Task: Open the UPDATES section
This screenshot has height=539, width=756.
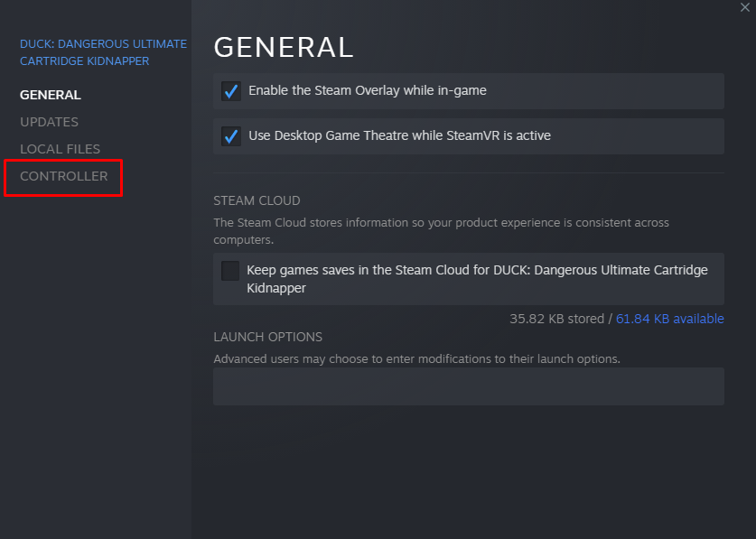Action: [49, 122]
